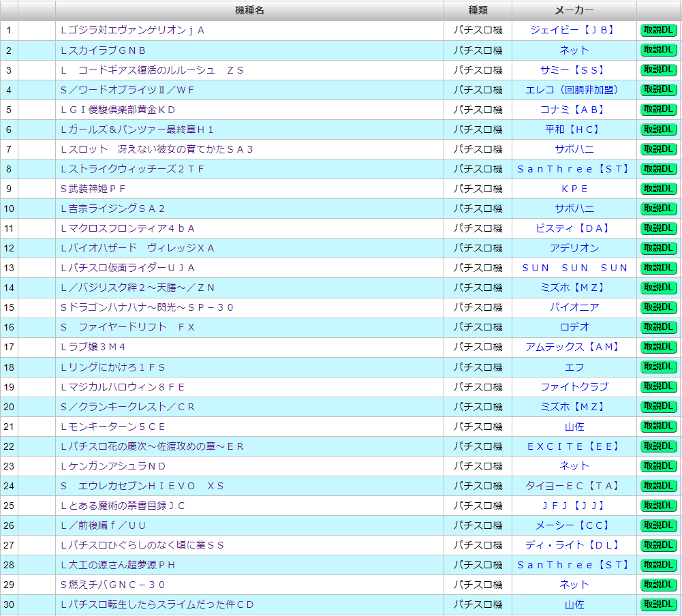Open LスカイラブGNB machine link
682x616 pixels.
point(103,50)
